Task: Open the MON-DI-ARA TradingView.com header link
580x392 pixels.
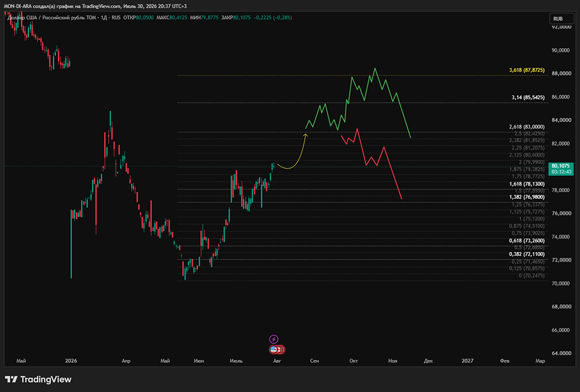Action: tap(95, 6)
